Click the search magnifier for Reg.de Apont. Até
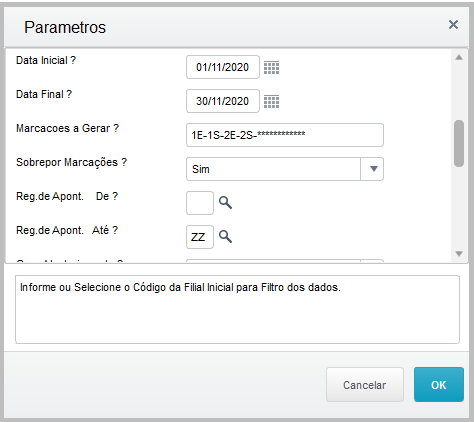Screen dimensions: 474x422 coord(225,236)
